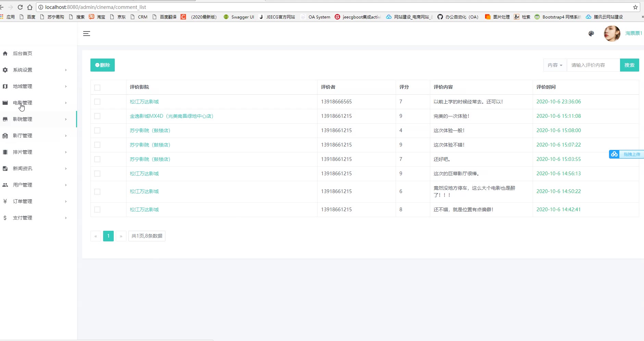Click the green 删除 button
Screen dimensions: 644x341
pyautogui.click(x=102, y=65)
